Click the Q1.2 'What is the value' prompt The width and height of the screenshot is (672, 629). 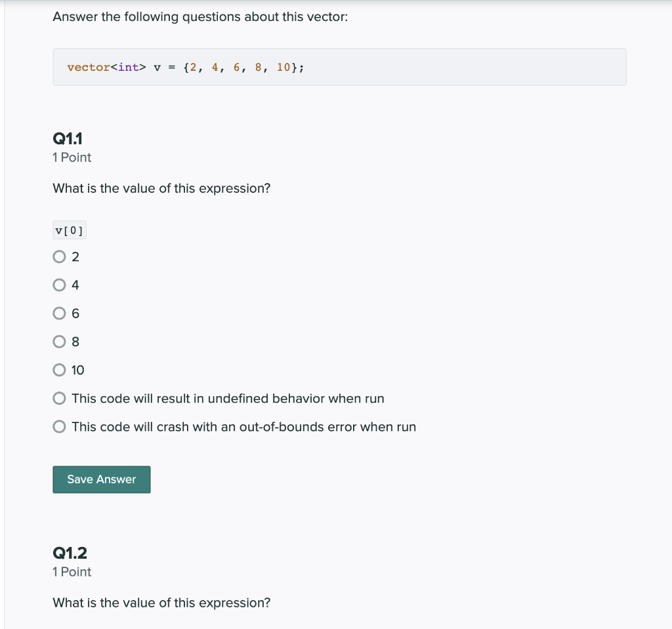click(x=161, y=603)
